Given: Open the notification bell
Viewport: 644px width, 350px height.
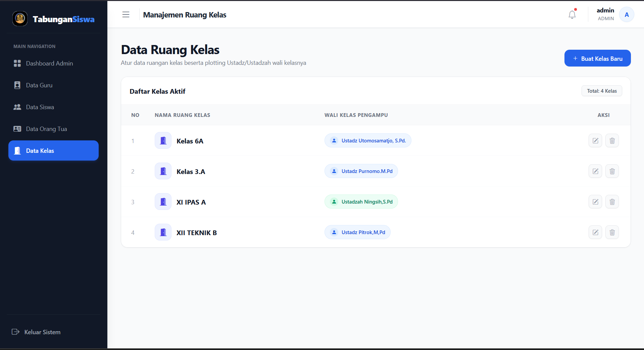Looking at the screenshot, I should pos(572,14).
